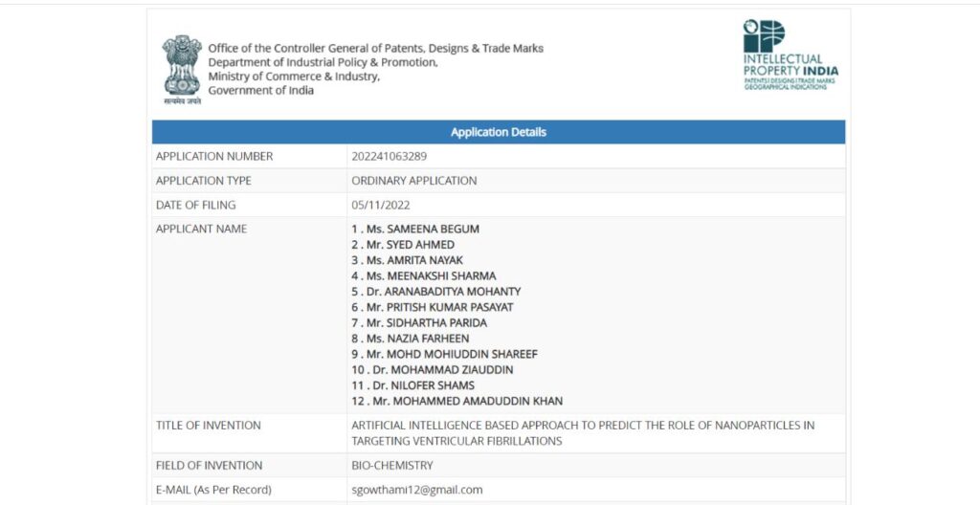
Task: Click the Ministry of Commerce & Industry text
Action: click(294, 77)
